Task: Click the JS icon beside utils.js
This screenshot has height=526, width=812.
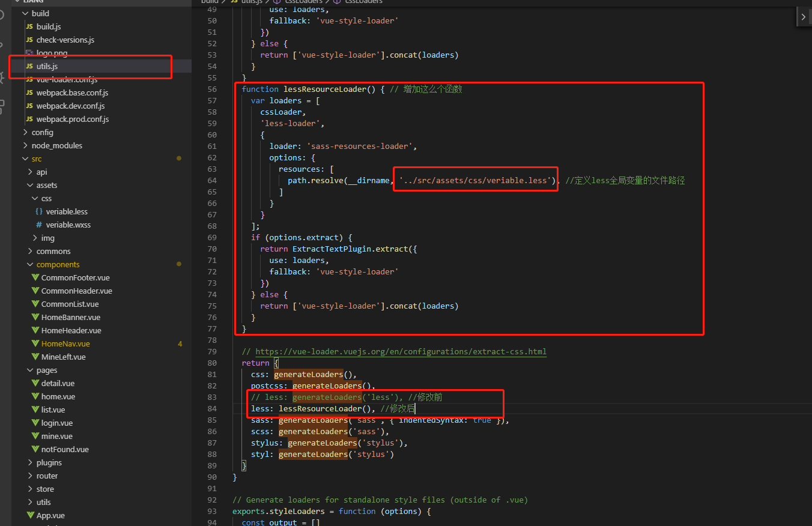Action: [29, 66]
